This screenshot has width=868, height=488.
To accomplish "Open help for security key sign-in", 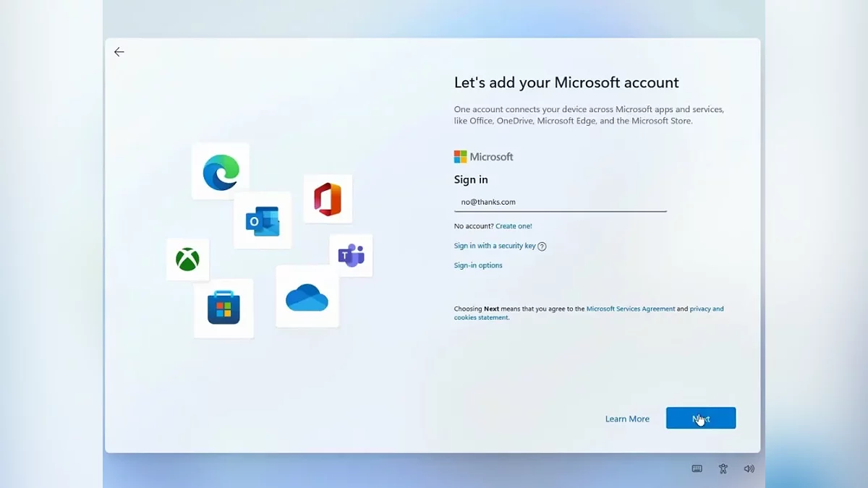I will pyautogui.click(x=542, y=247).
